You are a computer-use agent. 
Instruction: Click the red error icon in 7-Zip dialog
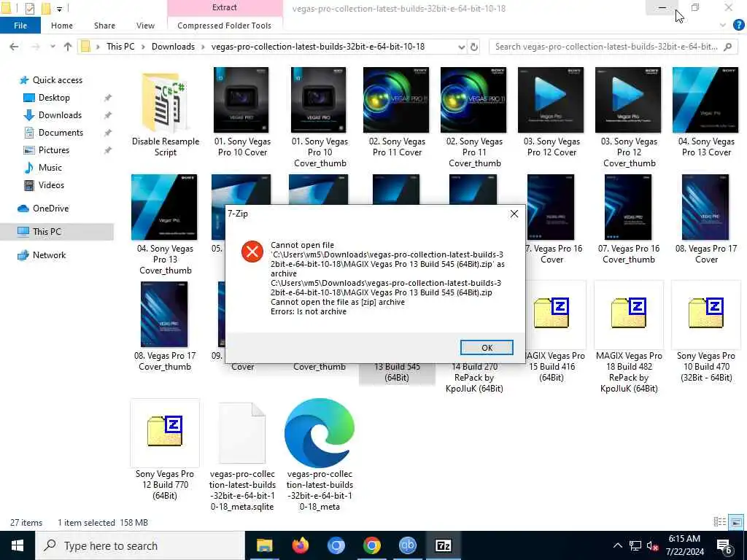click(x=252, y=252)
